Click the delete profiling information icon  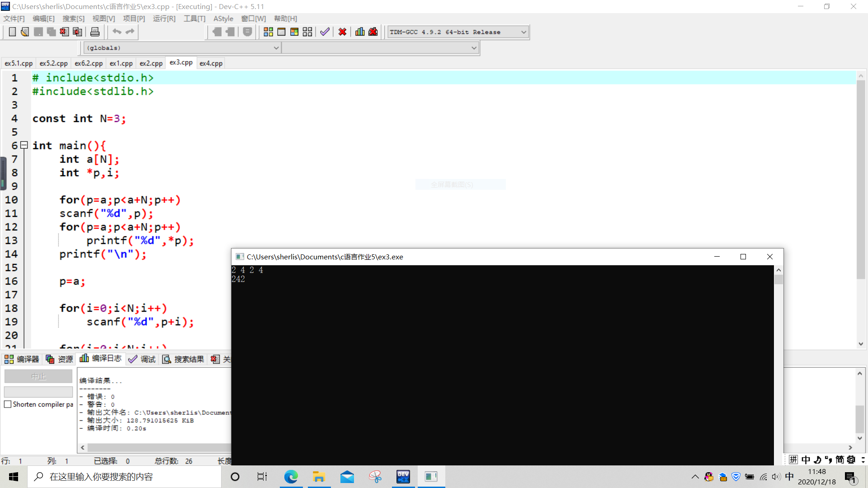click(373, 32)
